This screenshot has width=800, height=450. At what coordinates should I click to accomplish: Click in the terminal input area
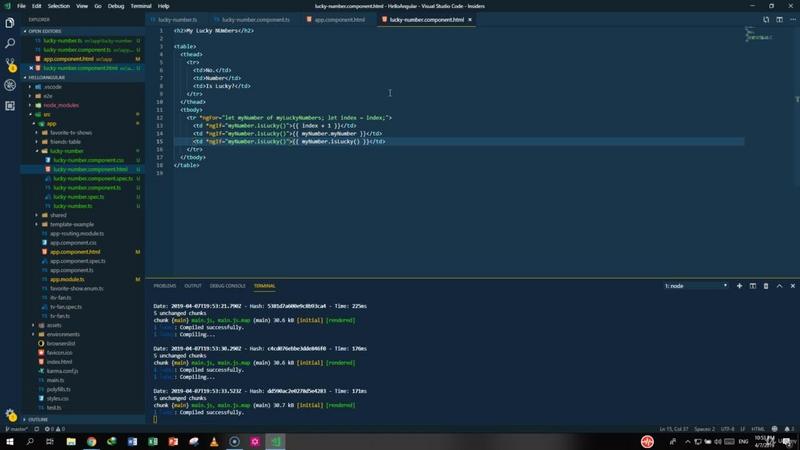pos(155,419)
